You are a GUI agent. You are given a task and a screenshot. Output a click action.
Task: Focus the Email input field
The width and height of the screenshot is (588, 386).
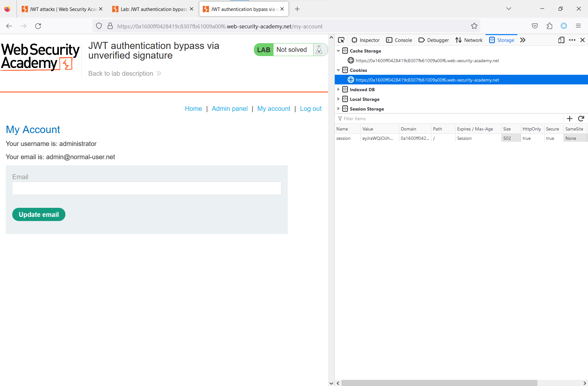(147, 188)
